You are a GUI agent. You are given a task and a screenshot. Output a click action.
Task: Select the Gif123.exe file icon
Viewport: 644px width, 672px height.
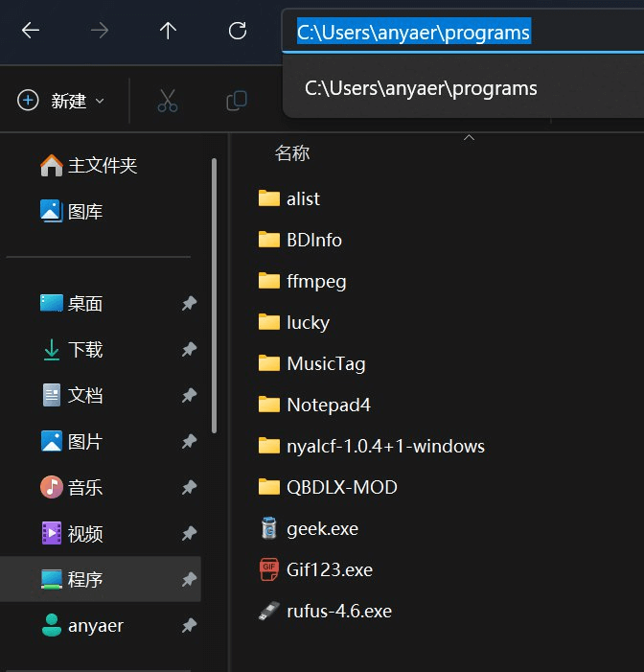coord(269,569)
